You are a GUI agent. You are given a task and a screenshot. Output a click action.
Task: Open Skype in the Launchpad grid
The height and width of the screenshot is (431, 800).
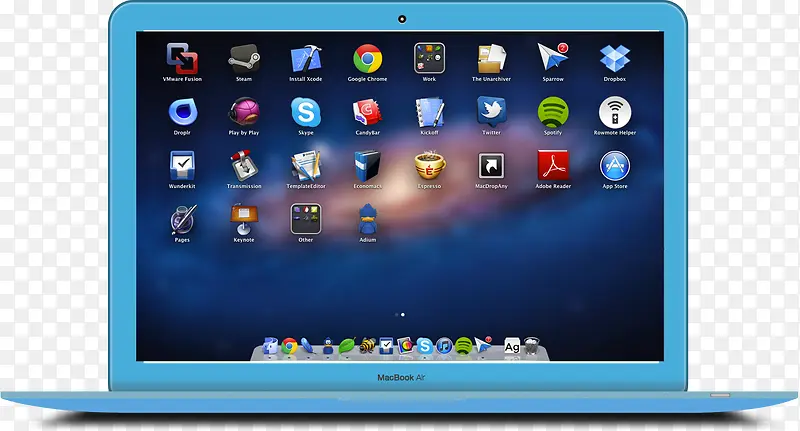click(x=306, y=112)
